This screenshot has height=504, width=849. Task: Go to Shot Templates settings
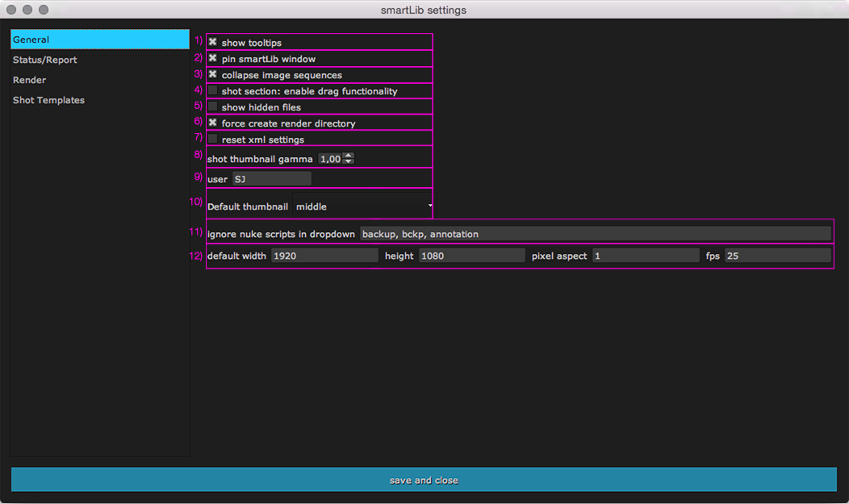48,100
